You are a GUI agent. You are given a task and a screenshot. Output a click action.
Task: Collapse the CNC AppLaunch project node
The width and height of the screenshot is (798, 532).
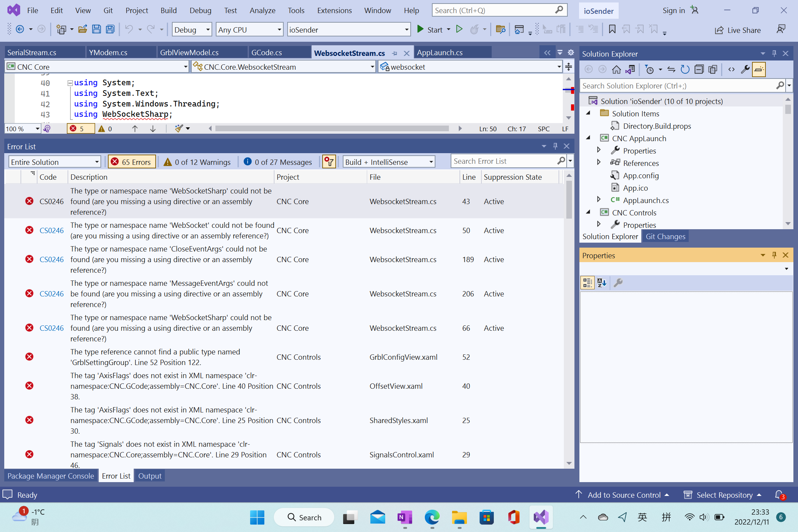click(x=589, y=138)
